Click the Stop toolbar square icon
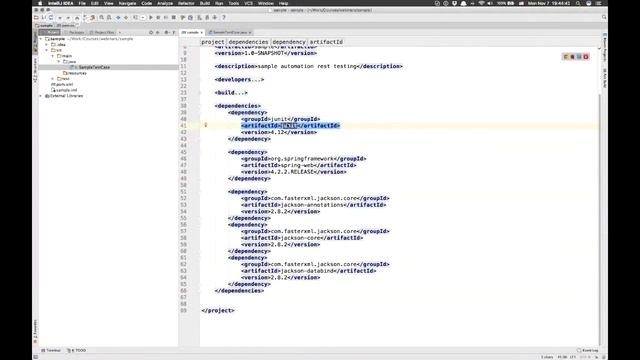The width and height of the screenshot is (640, 360). tap(174, 18)
